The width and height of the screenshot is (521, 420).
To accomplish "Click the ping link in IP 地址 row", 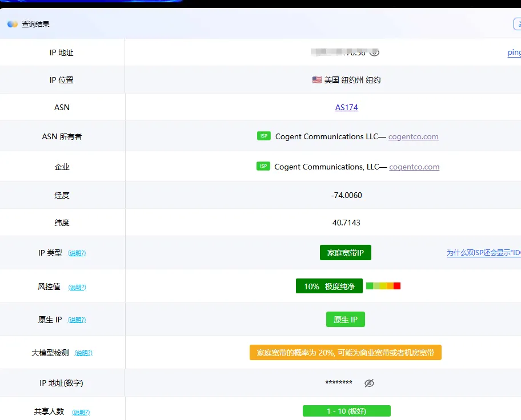I will tap(514, 52).
